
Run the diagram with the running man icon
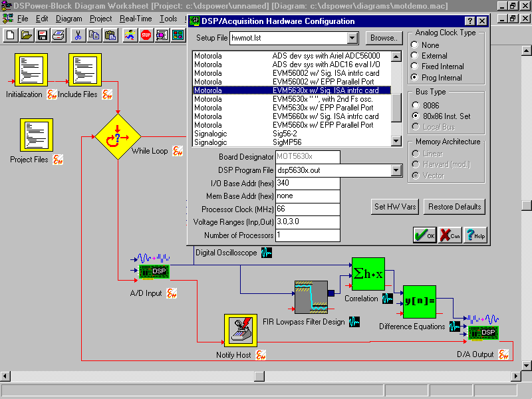click(130, 35)
